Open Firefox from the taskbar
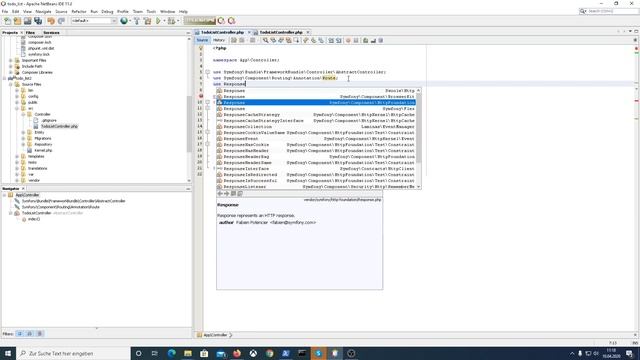The height and width of the screenshot is (360, 640). pos(237,353)
